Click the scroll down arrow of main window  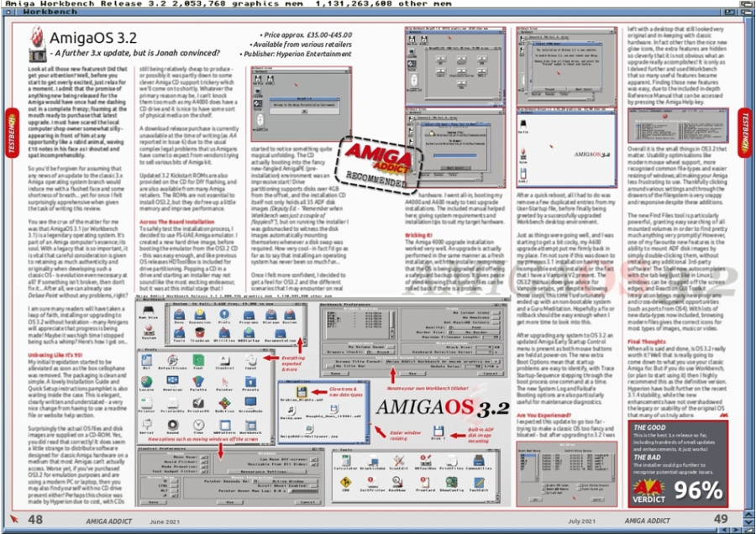click(x=748, y=522)
